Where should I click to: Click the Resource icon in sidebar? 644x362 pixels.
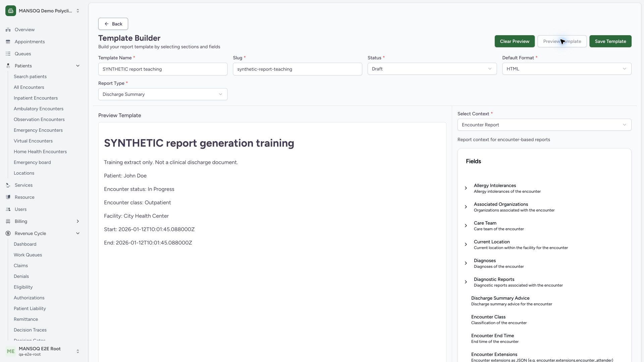tap(8, 197)
